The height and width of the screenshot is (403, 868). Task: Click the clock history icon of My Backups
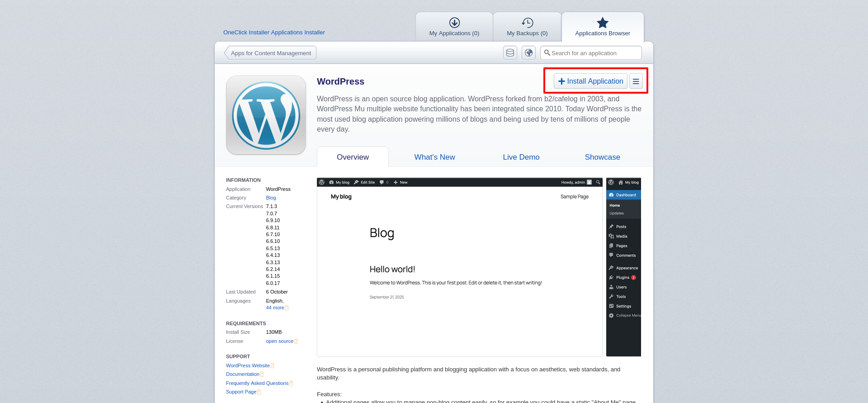pyautogui.click(x=527, y=23)
